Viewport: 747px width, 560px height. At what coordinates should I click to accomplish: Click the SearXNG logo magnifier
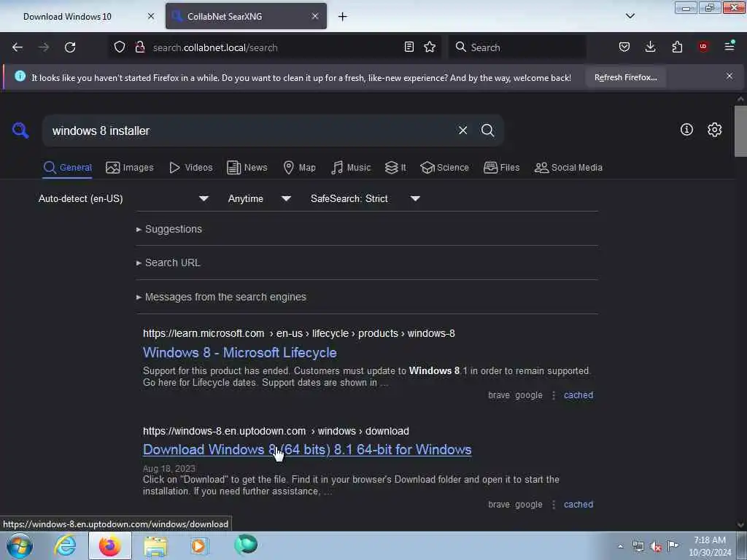pyautogui.click(x=20, y=130)
